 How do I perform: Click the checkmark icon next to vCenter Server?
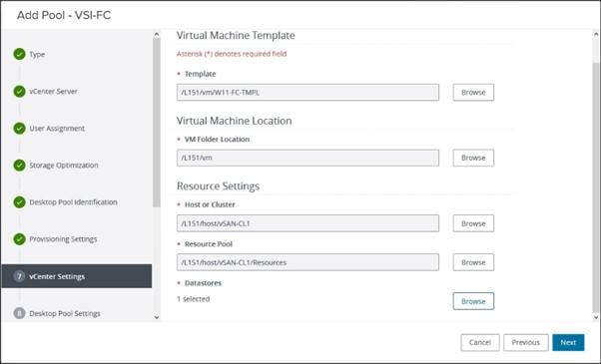(x=19, y=92)
